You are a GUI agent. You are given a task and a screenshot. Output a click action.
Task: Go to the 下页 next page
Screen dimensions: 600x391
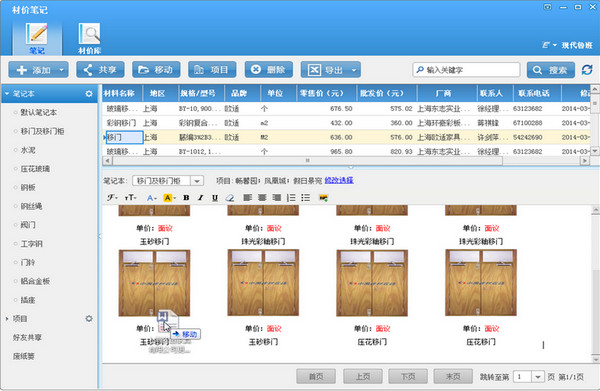coord(408,377)
